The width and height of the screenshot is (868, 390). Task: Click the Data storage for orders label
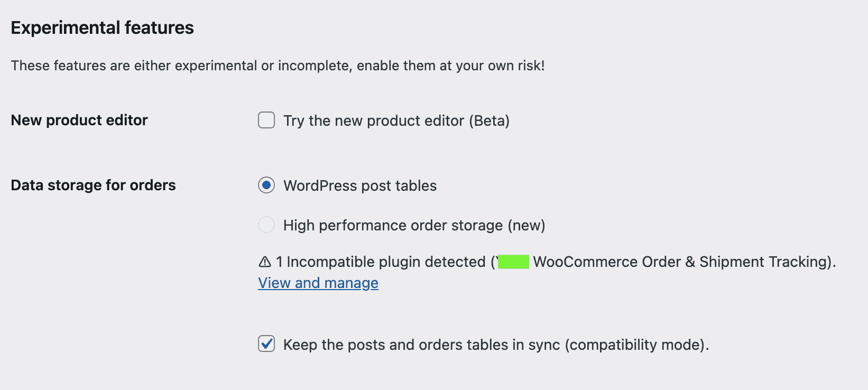[x=93, y=185]
